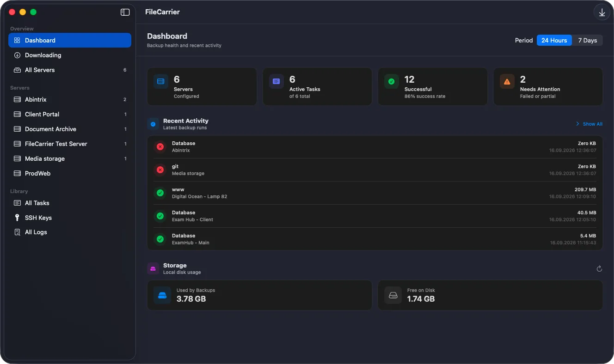Select the Media storage server
Image resolution: width=614 pixels, height=364 pixels.
pyautogui.click(x=70, y=158)
